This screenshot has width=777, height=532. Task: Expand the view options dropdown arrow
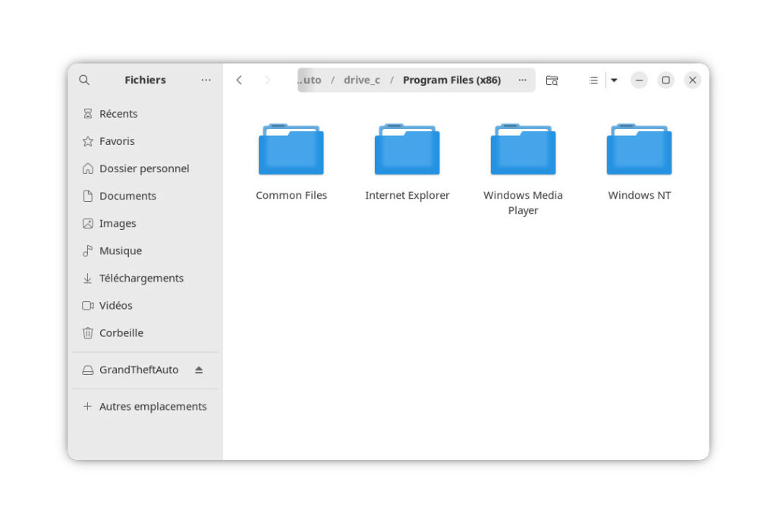click(x=614, y=80)
